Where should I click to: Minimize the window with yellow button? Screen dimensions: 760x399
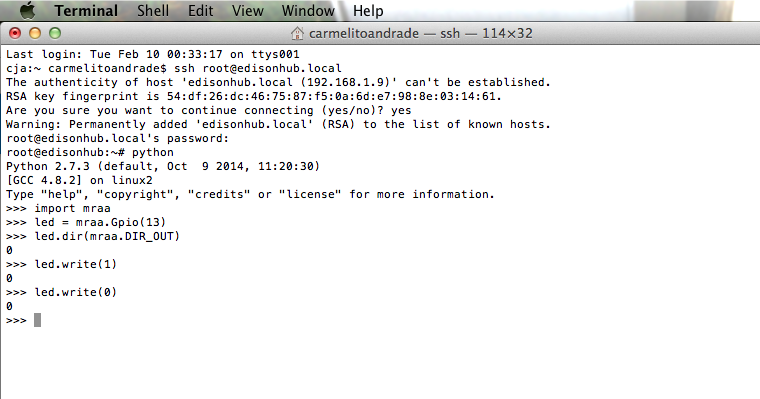point(35,33)
